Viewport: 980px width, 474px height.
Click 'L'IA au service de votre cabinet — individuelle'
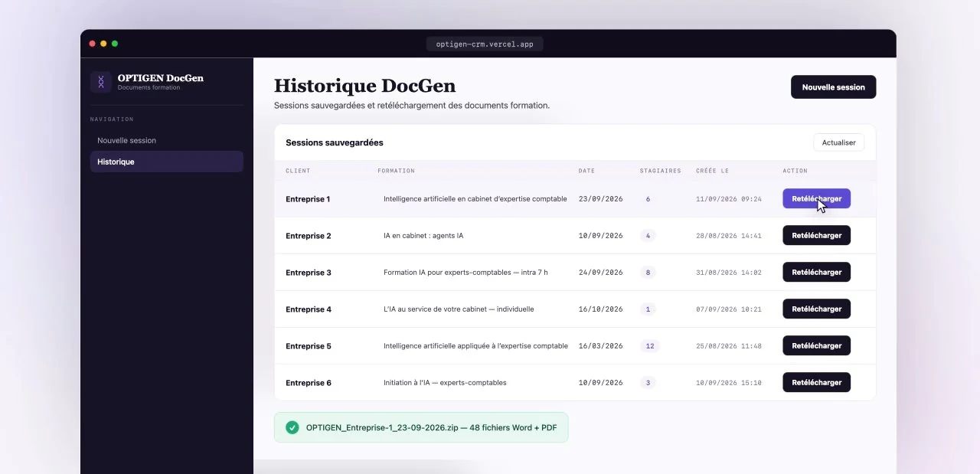pyautogui.click(x=459, y=309)
